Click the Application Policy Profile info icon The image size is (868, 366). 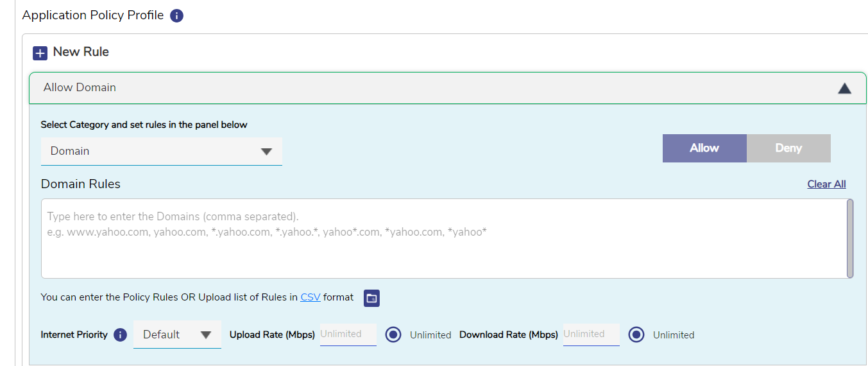(177, 16)
